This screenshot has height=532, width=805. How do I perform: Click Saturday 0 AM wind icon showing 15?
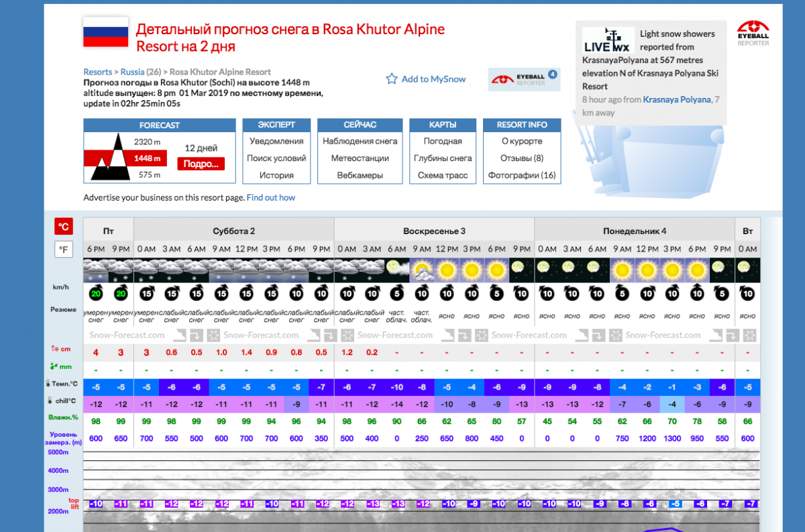coord(146,293)
